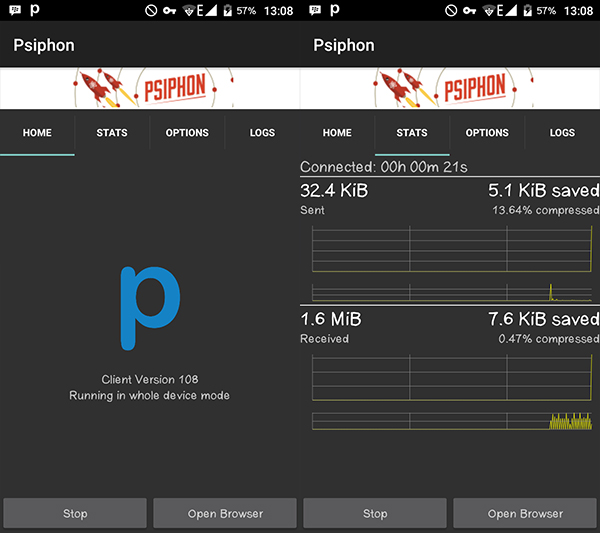
Task: Tap the VPN key icon in the left status bar
Action: [x=169, y=10]
